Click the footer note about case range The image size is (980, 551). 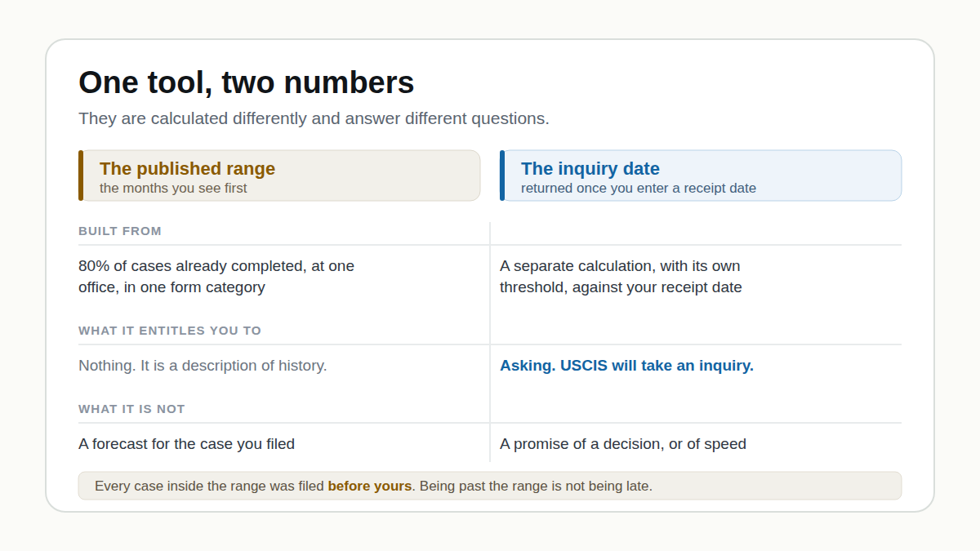(490, 486)
